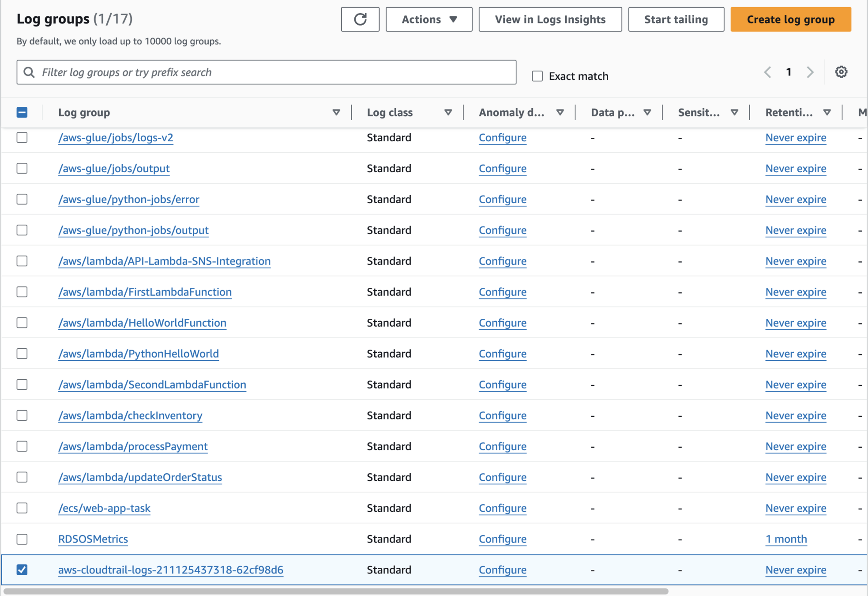Toggle the select-all header checkbox
The height and width of the screenshot is (596, 868).
pos(22,113)
